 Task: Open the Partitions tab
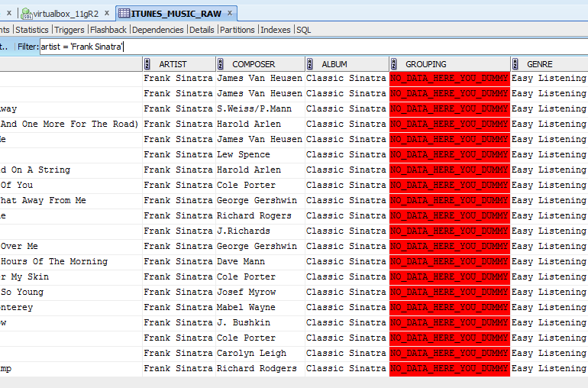tap(237, 30)
